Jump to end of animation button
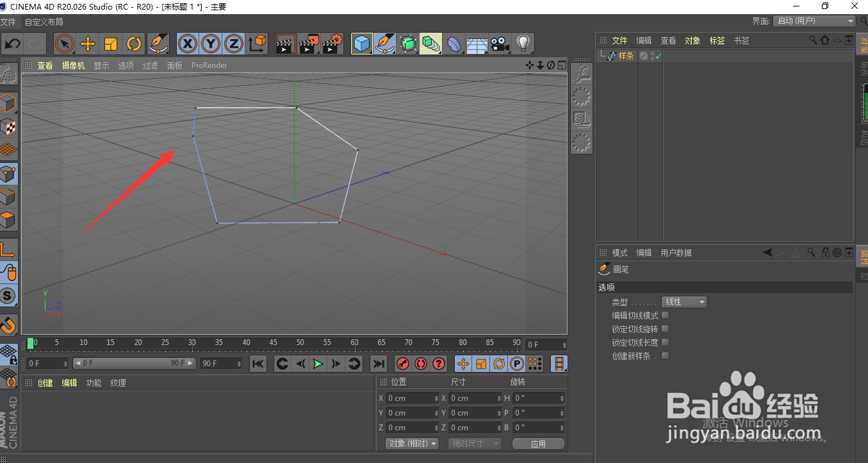This screenshot has height=463, width=868. 379,364
